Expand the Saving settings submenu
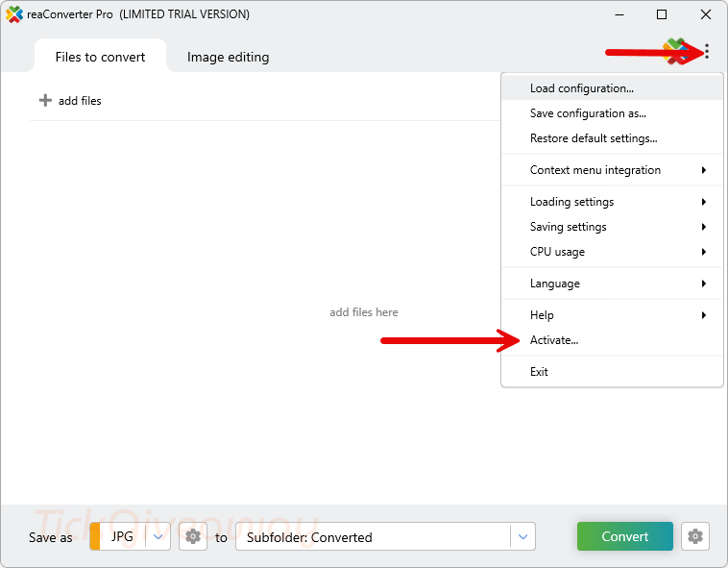The width and height of the screenshot is (728, 568). pyautogui.click(x=612, y=227)
